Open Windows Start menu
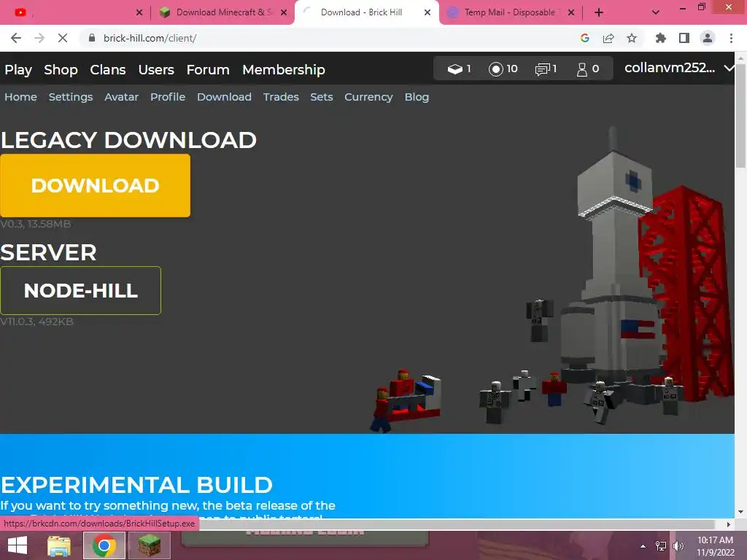747x560 pixels. pos(18,545)
